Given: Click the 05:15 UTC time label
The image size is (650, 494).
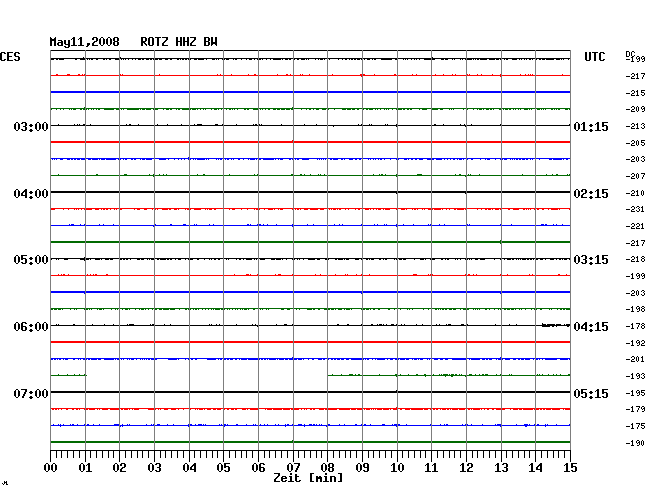Looking at the screenshot, I should pyautogui.click(x=591, y=393).
